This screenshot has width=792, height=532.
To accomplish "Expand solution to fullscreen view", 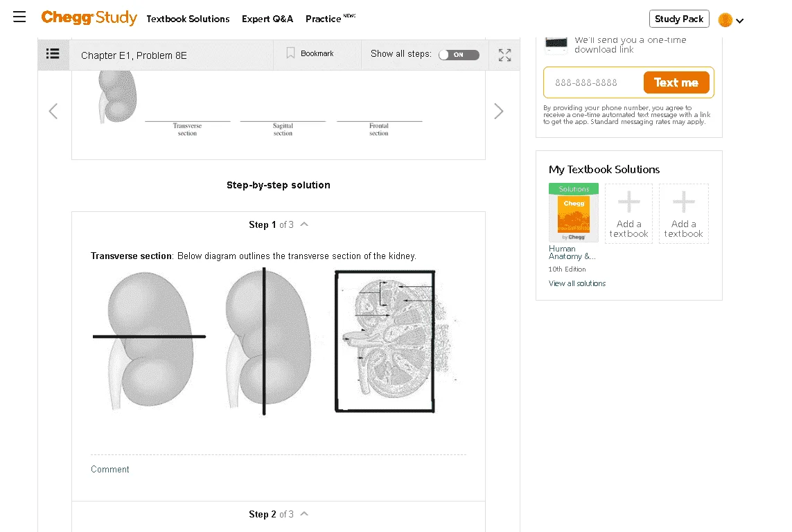I will coord(504,55).
